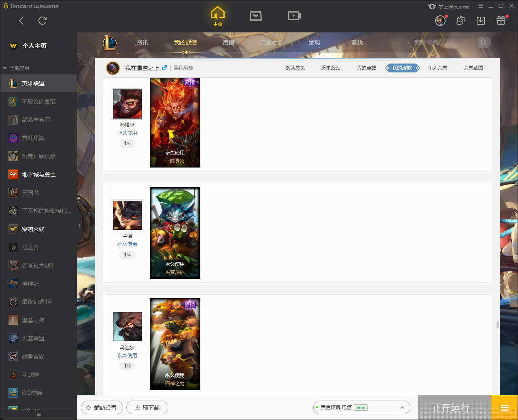Switch to 我的英雄 sub-tab
Image resolution: width=518 pixels, height=420 pixels.
tap(366, 68)
